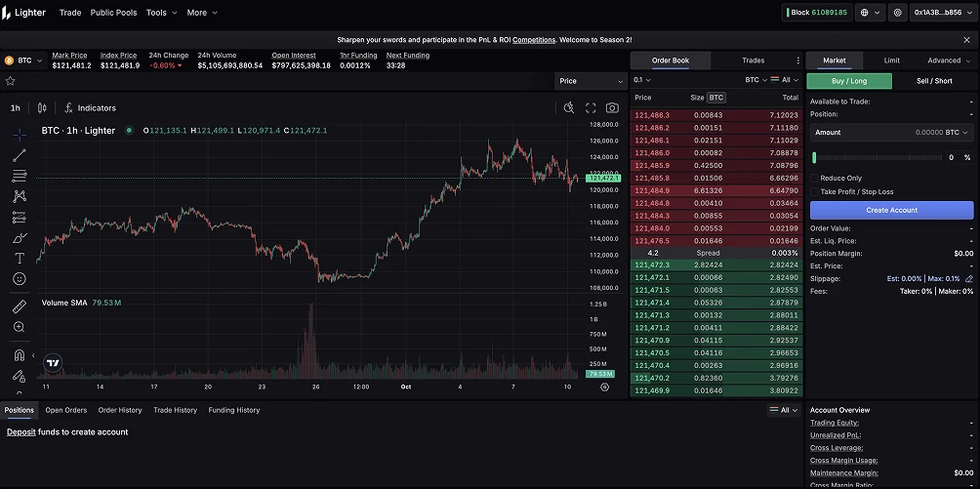Open the Advanced order types dropdown
980x489 pixels.
click(x=948, y=61)
